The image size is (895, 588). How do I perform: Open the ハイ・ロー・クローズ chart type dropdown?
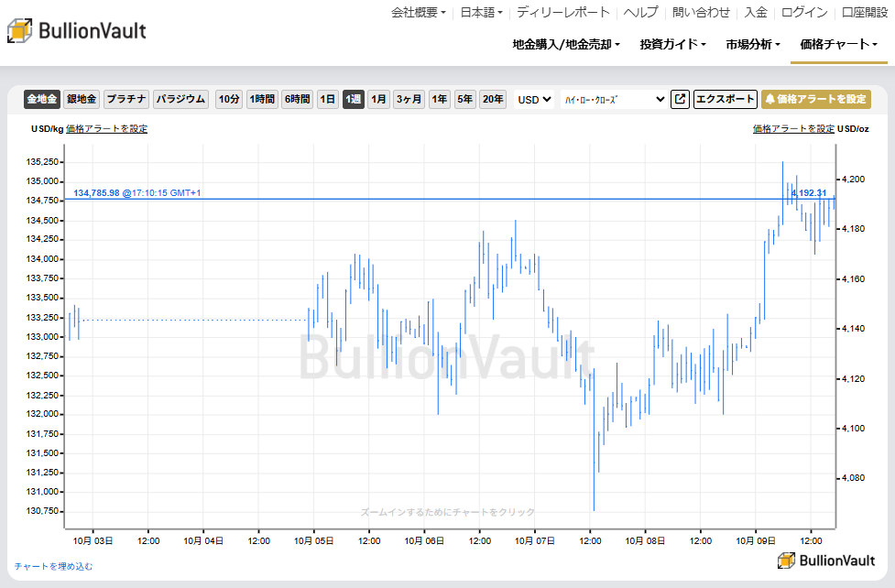tap(614, 99)
